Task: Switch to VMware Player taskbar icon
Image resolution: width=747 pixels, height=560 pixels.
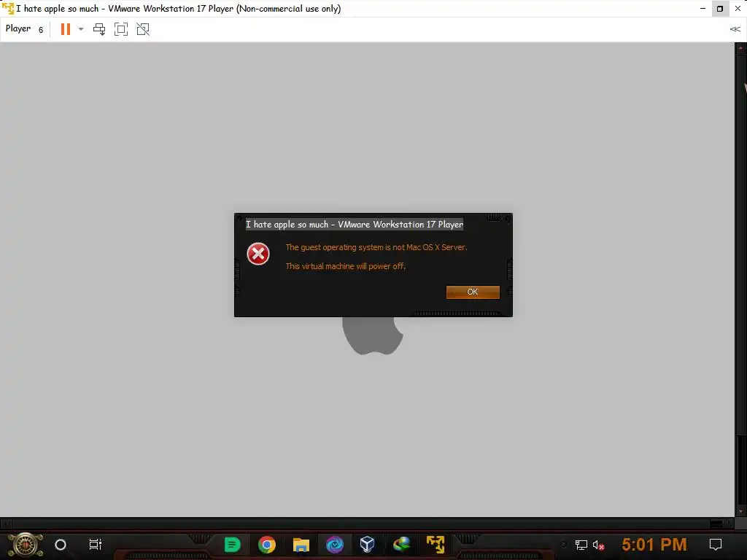Action: pos(436,544)
